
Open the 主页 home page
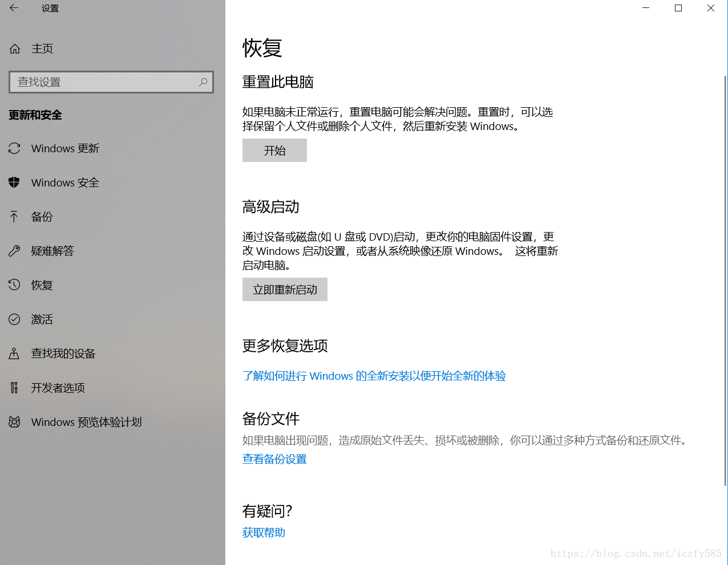[42, 49]
